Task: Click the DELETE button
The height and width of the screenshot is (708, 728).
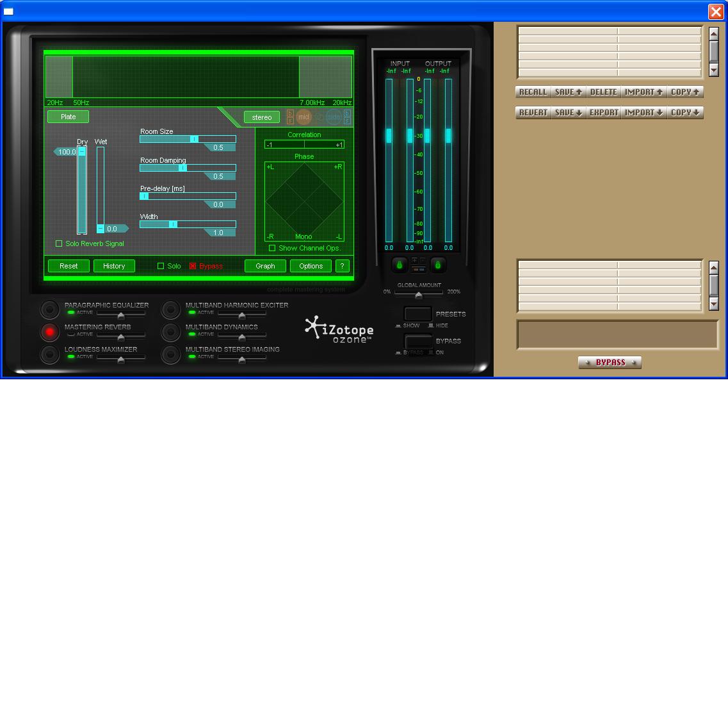Action: tap(604, 92)
